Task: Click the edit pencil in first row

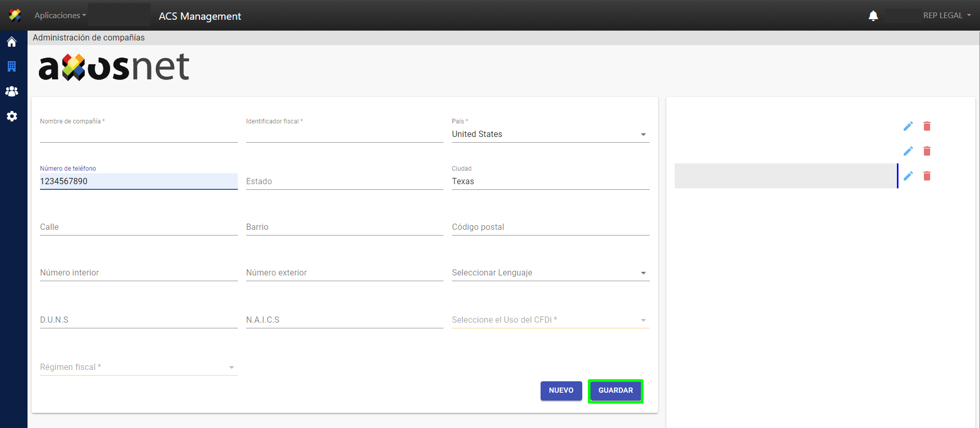Action: coord(908,126)
